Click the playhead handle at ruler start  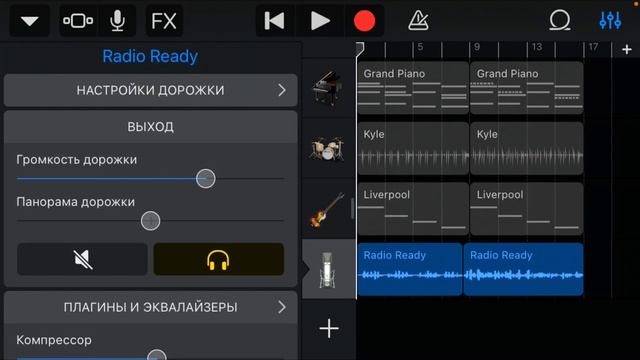click(359, 49)
